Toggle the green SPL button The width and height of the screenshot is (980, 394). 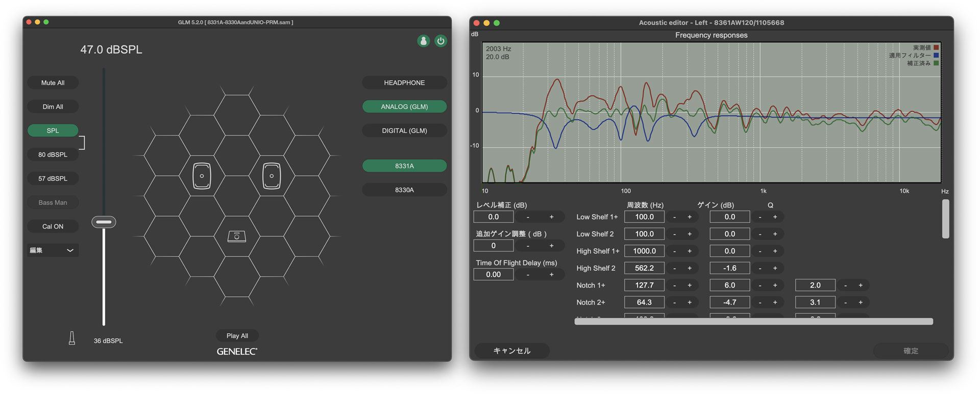coord(53,131)
